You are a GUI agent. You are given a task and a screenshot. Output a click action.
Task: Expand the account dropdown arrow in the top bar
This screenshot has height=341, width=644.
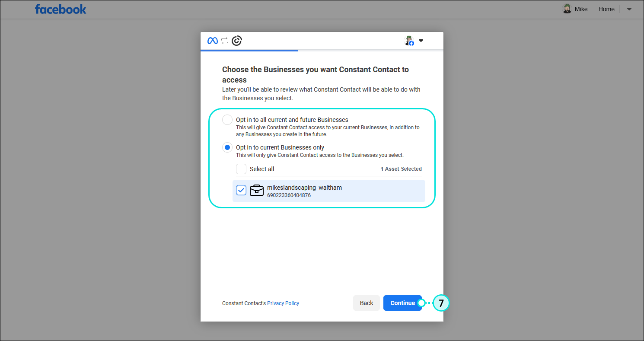629,9
